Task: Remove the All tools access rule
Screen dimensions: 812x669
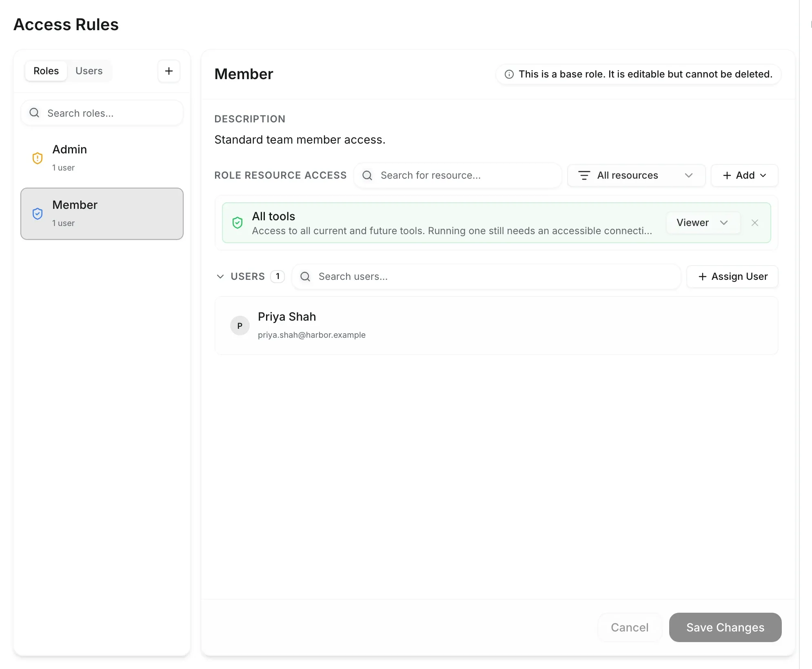Action: click(x=755, y=223)
